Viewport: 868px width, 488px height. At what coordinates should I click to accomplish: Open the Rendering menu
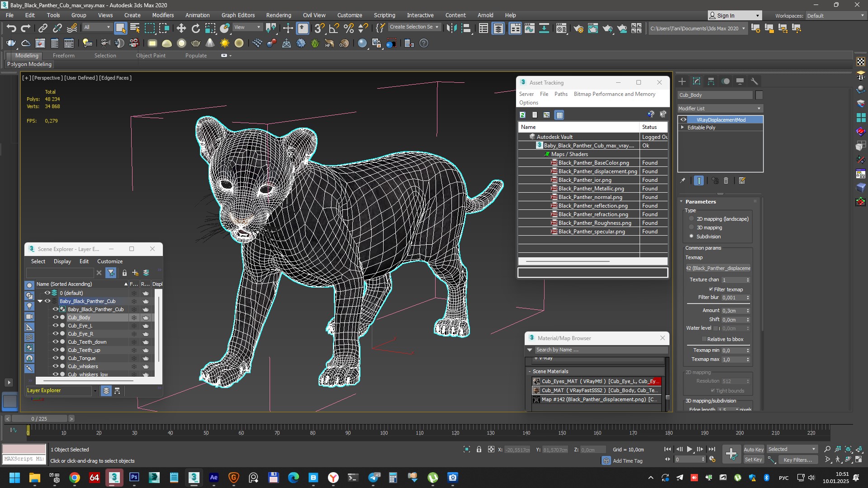(278, 15)
